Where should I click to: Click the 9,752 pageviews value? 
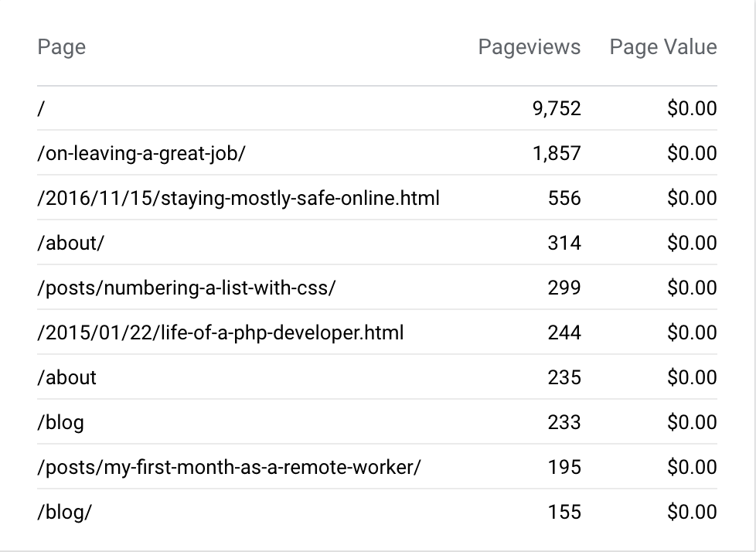[x=556, y=108]
